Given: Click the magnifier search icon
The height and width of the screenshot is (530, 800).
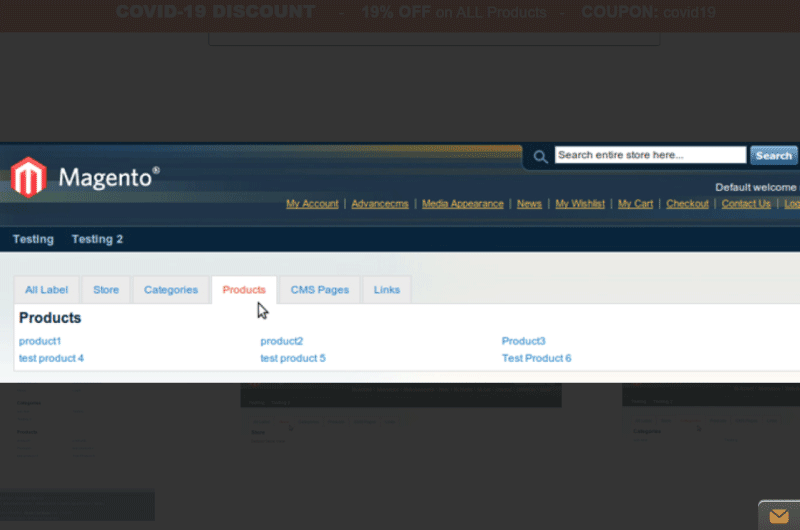Looking at the screenshot, I should click(x=540, y=156).
